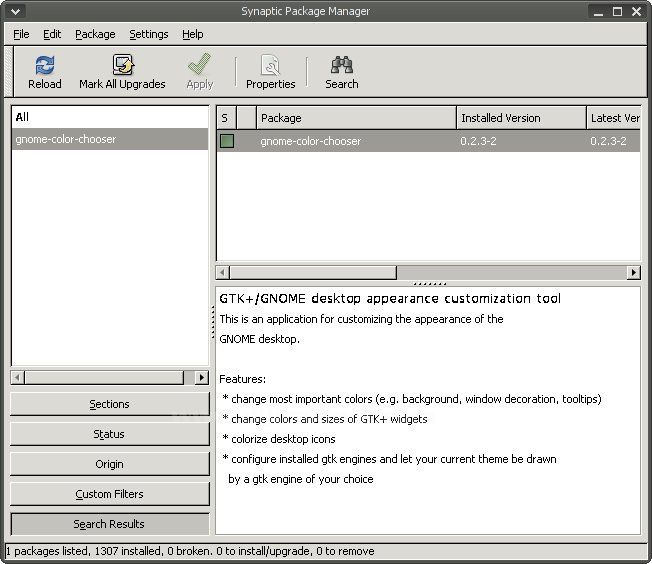The width and height of the screenshot is (652, 564).
Task: Open the Package menu
Action: click(x=95, y=34)
